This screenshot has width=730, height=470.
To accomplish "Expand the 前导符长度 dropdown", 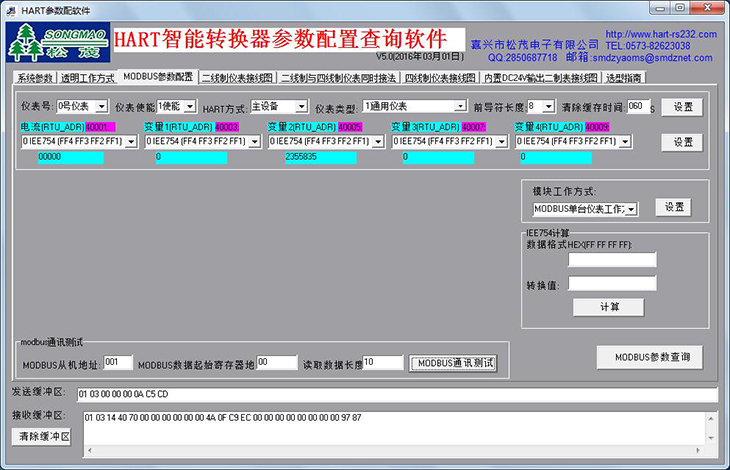I will pyautogui.click(x=548, y=106).
